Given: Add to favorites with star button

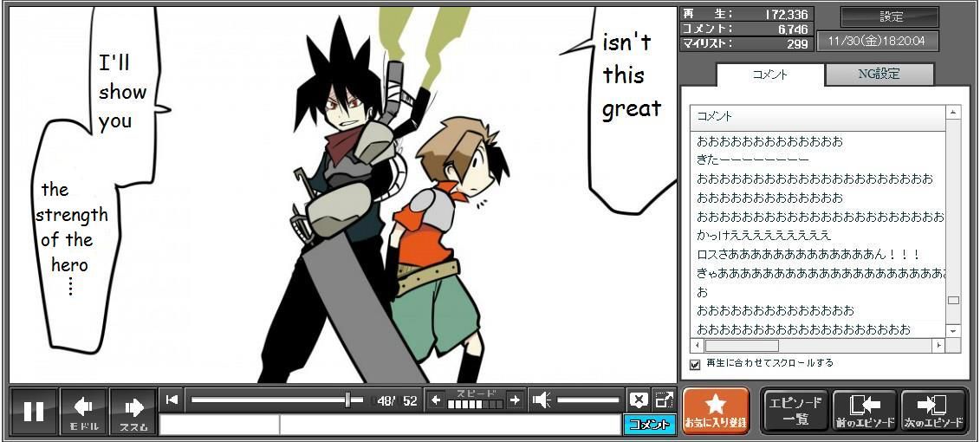Looking at the screenshot, I should point(716,410).
